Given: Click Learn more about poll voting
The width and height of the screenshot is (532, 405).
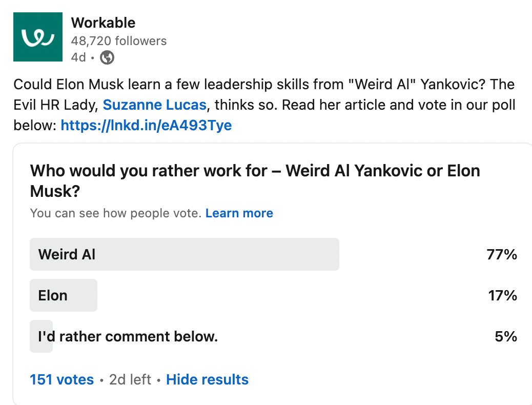Looking at the screenshot, I should (x=239, y=213).
